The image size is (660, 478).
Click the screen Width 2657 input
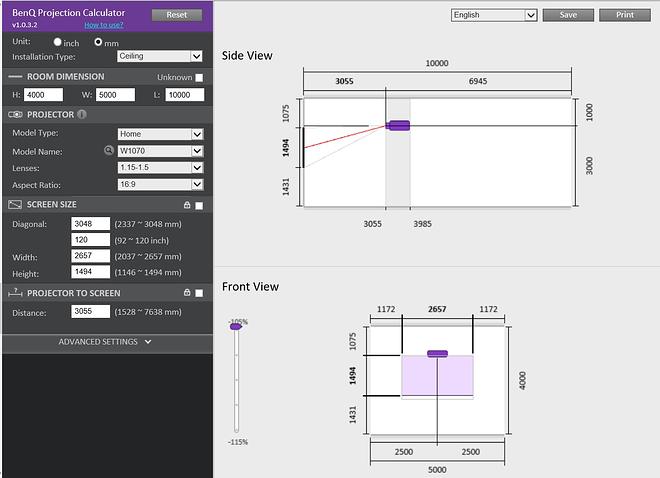[90, 256]
